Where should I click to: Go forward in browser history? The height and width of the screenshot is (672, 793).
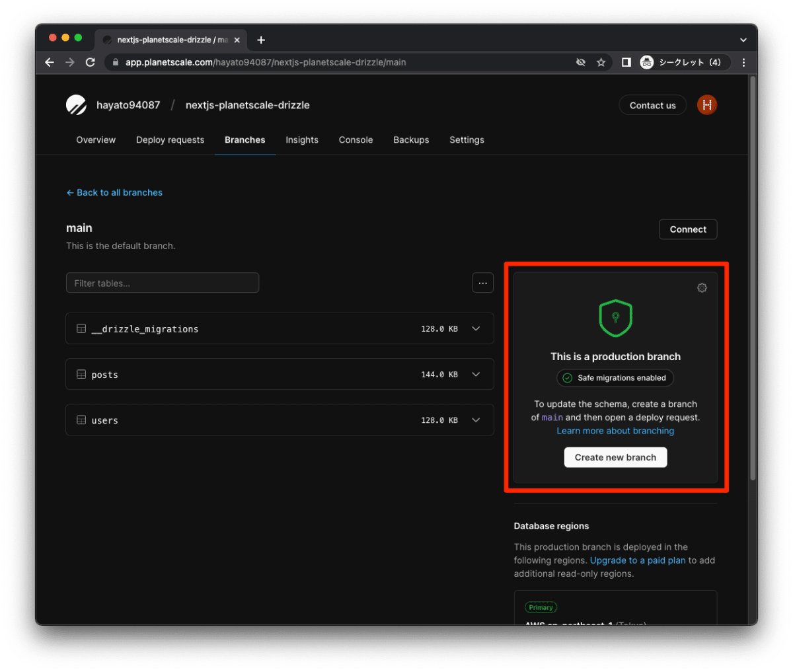[x=70, y=62]
